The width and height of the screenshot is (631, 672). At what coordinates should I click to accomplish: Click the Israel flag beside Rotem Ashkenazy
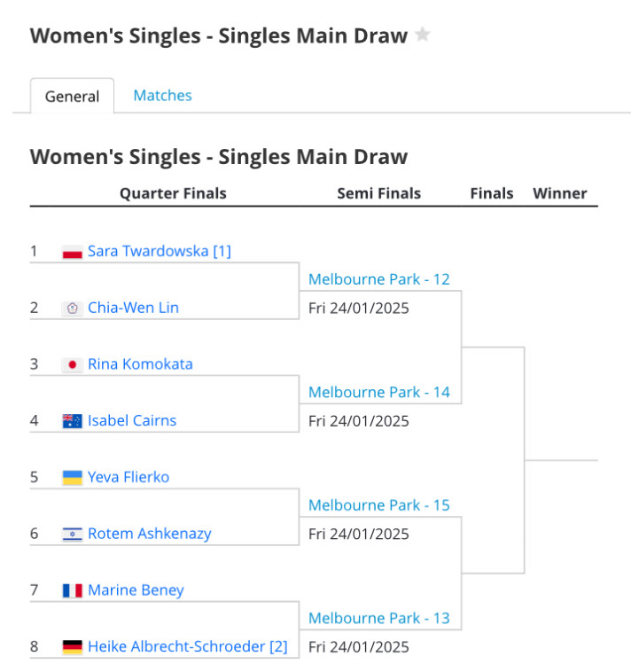72,534
